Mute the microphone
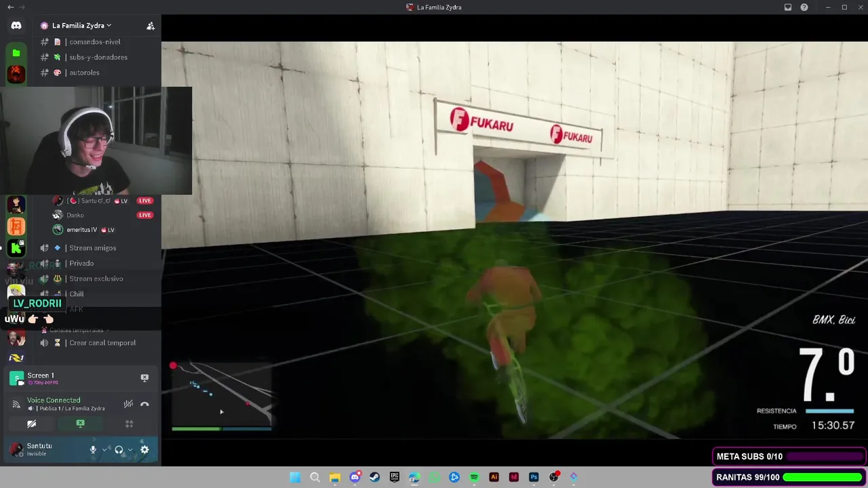Screen dimensions: 868x488 (93, 449)
